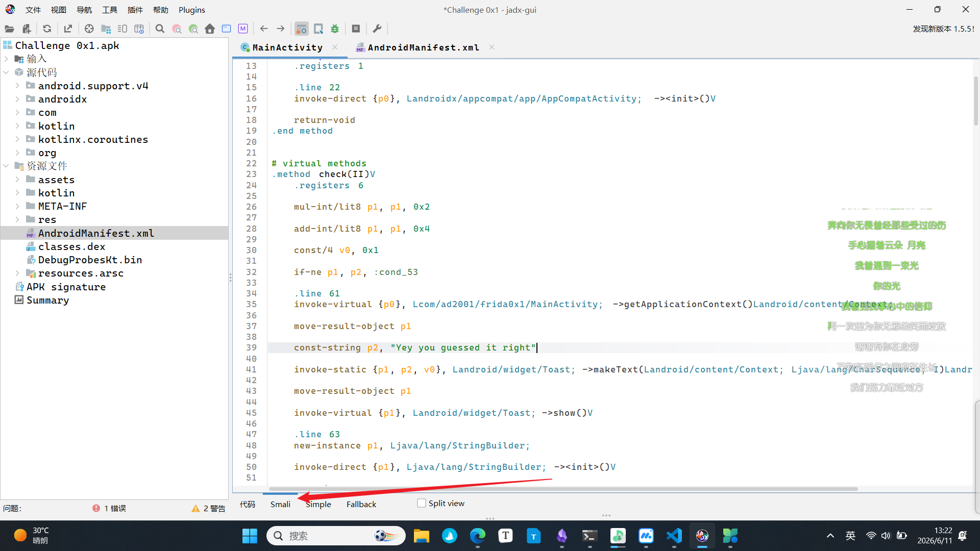This screenshot has height=551, width=980.
Task: Click the blue application window icon
Action: [x=226, y=29]
